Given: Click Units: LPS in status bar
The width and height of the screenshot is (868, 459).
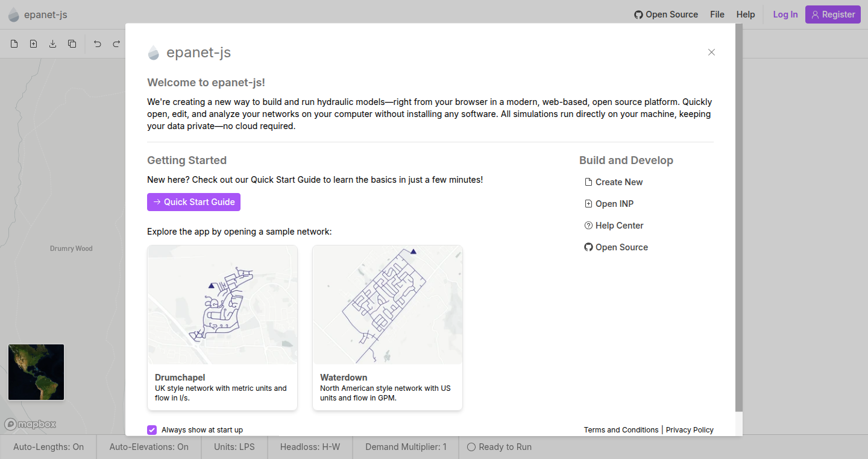Looking at the screenshot, I should pos(234,447).
